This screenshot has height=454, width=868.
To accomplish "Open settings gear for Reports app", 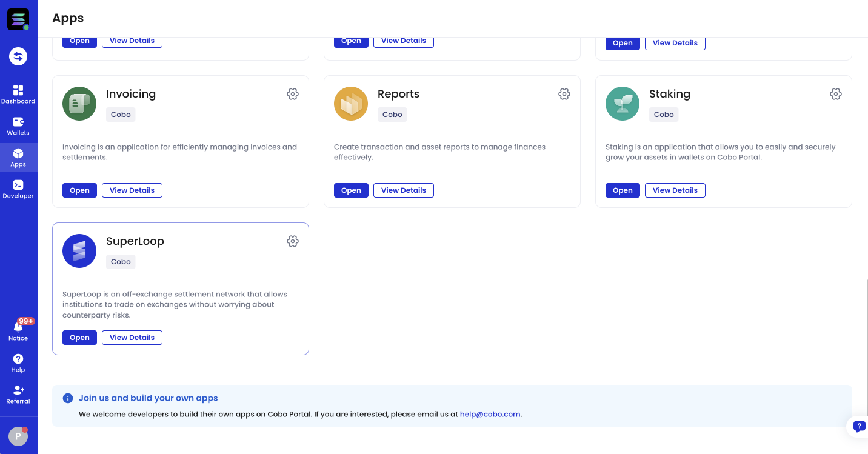I will 564,94.
